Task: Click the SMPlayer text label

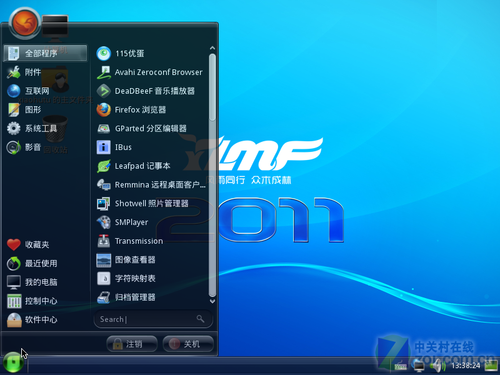Action: point(131,222)
